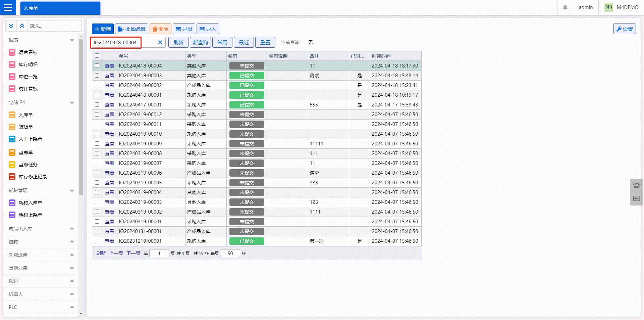Click the 删除 delete button
The height and width of the screenshot is (320, 644).
click(160, 29)
